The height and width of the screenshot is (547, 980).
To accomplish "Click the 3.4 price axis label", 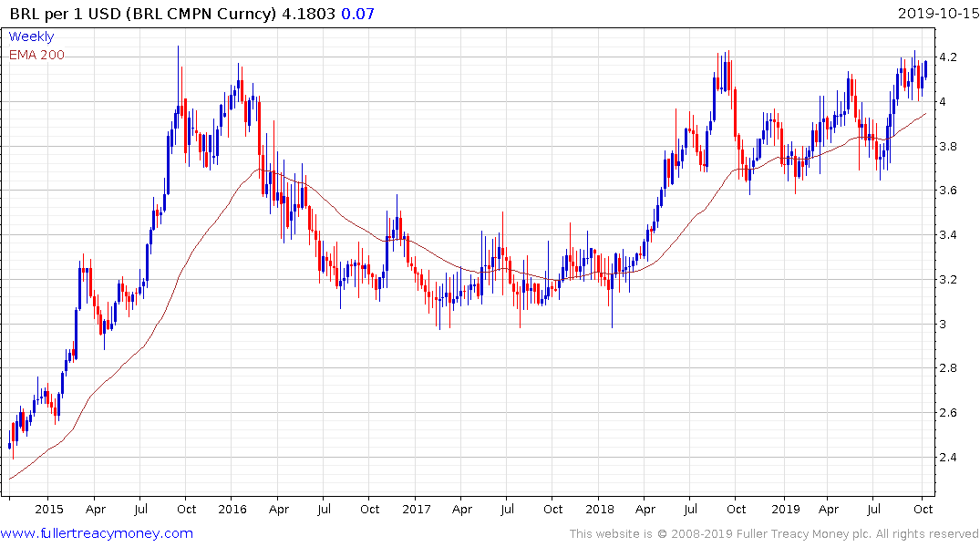I will coord(948,235).
